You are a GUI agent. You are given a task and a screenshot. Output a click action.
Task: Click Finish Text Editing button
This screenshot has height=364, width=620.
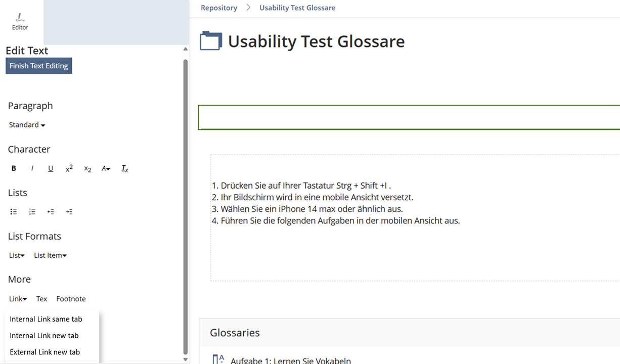(x=39, y=66)
